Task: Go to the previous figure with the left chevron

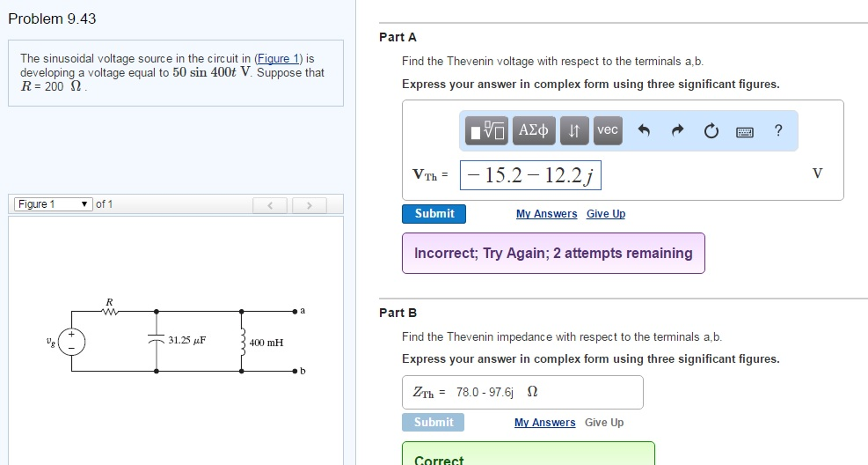Action: coord(270,205)
